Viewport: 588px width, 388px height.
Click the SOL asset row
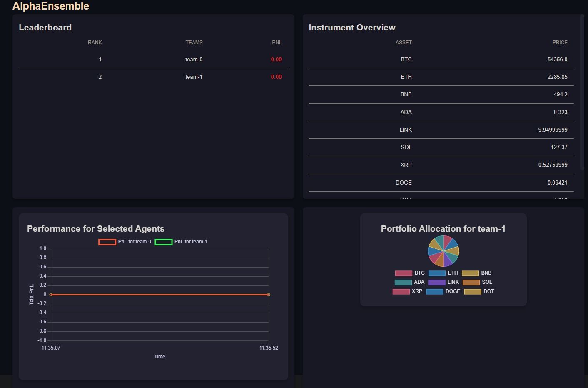pyautogui.click(x=441, y=148)
